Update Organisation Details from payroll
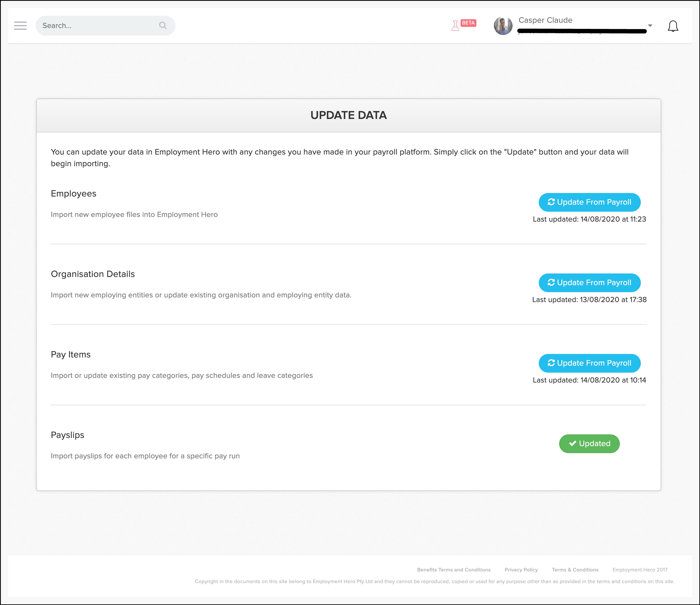This screenshot has width=700, height=605. tap(589, 283)
